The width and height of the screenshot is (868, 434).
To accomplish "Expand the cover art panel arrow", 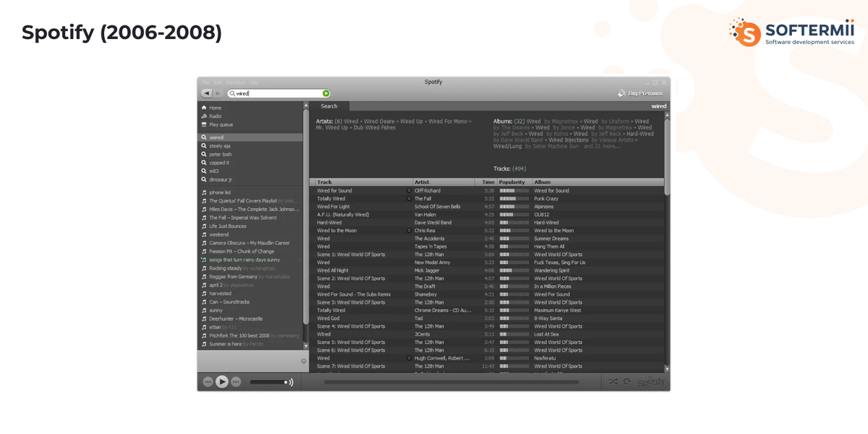I will coord(304,361).
